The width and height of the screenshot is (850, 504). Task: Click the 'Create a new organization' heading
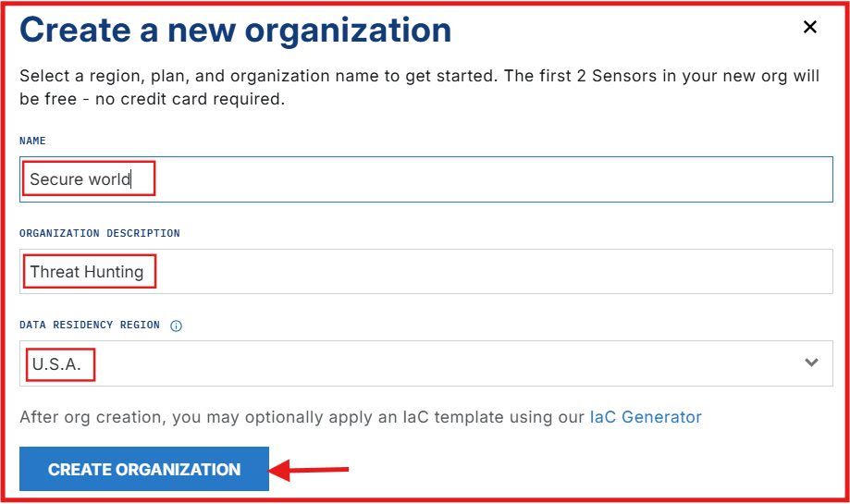point(235,30)
